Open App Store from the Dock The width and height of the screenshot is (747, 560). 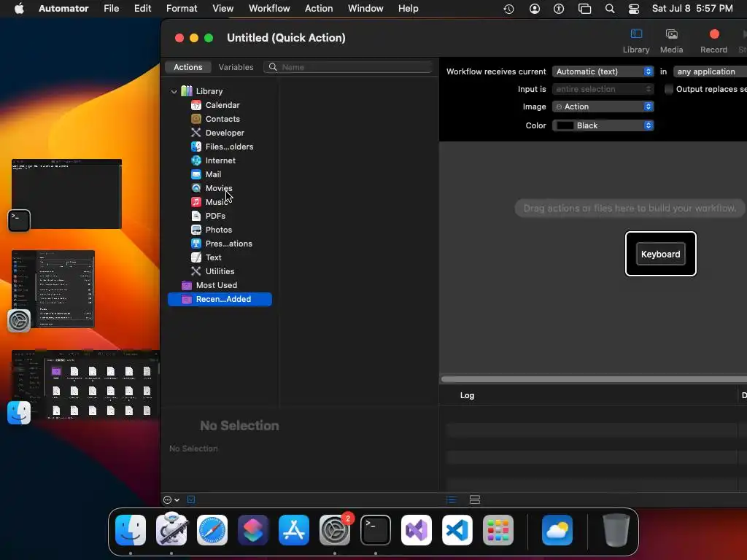pyautogui.click(x=294, y=530)
